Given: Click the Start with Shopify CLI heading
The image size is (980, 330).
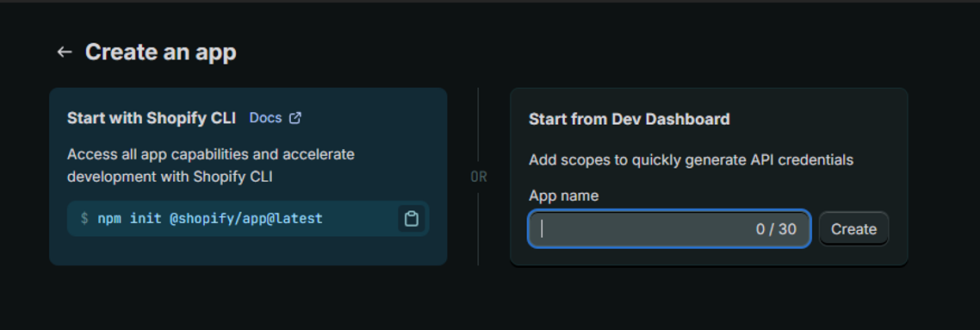Looking at the screenshot, I should (x=152, y=118).
